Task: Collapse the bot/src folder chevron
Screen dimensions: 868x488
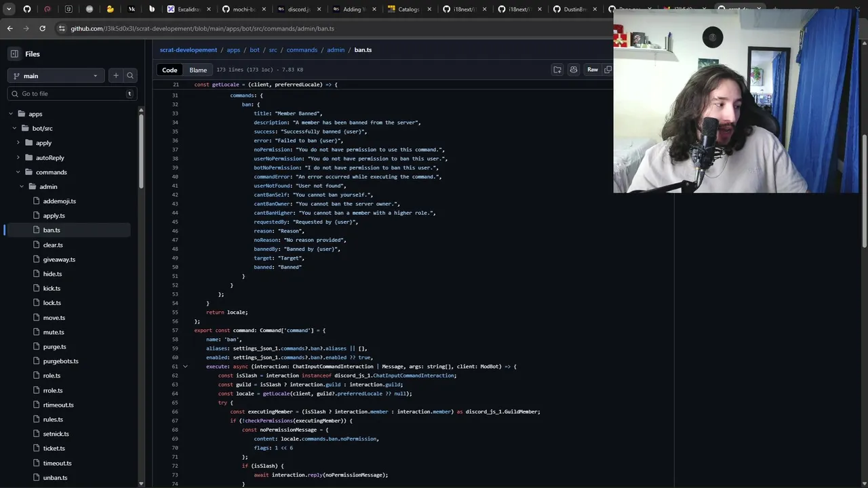Action: [15, 128]
